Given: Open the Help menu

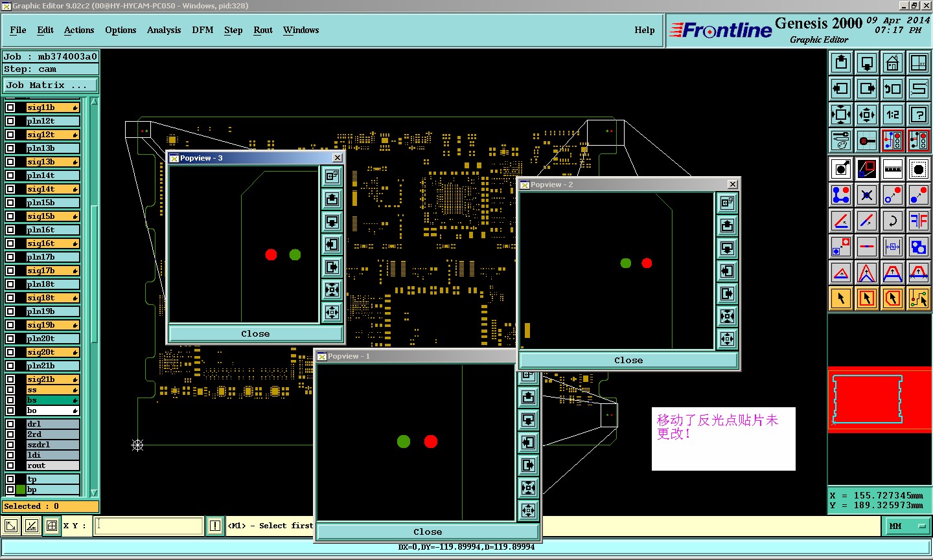Looking at the screenshot, I should (645, 30).
